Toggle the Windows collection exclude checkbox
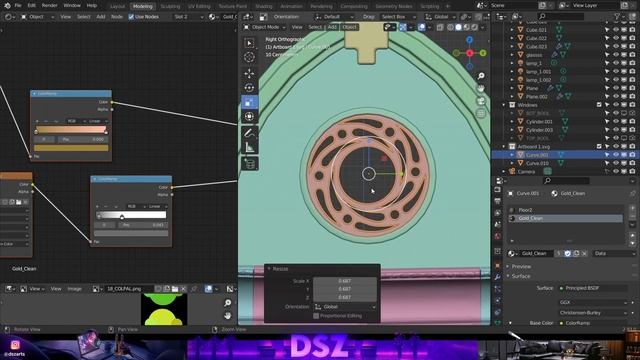Viewport: 640px width, 360px height. point(599,105)
